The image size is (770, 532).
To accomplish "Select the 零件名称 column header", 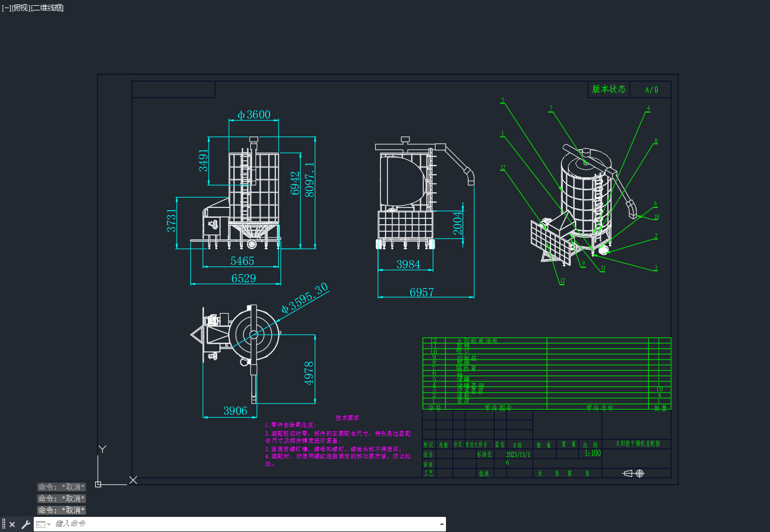I will pos(600,408).
